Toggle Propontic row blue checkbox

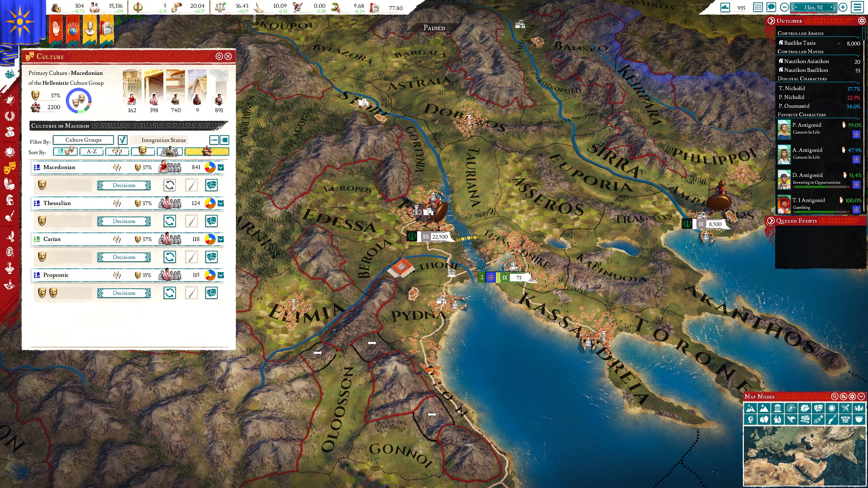point(221,275)
